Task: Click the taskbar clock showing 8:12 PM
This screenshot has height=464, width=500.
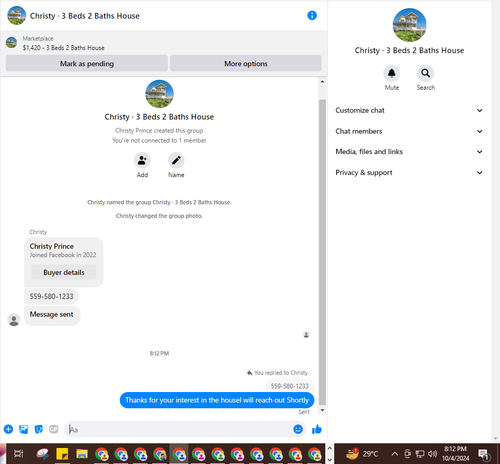Action: click(x=455, y=454)
